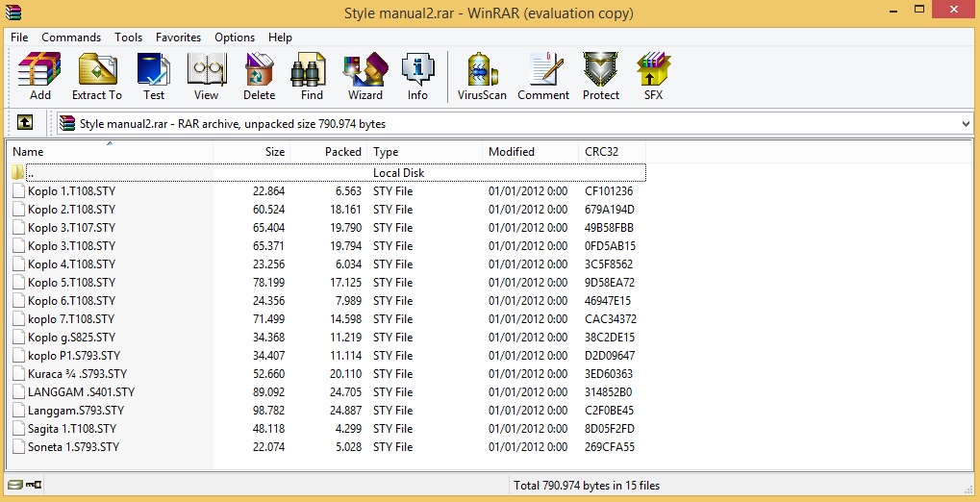Viewport: 980px width, 502px height.
Task: Click file icon of Koplo 5.T108.STY
Action: point(18,282)
